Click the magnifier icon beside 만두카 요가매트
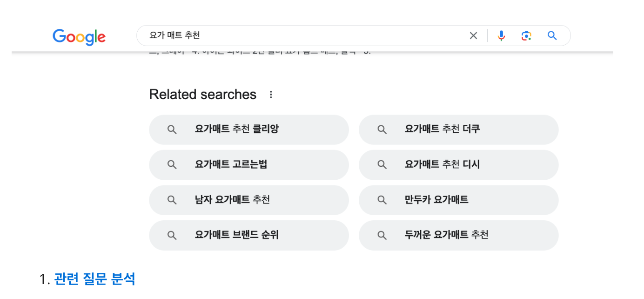This screenshot has width=644, height=299. (x=382, y=200)
